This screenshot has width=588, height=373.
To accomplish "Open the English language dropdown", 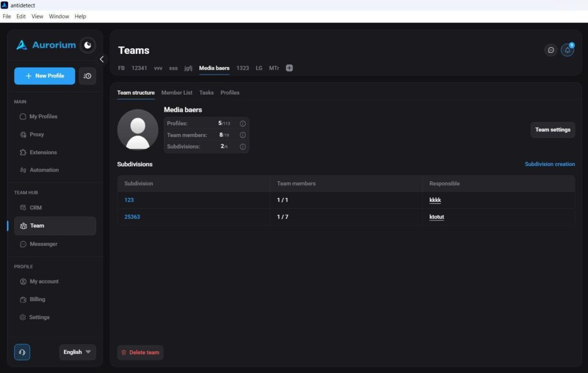I will pyautogui.click(x=78, y=352).
